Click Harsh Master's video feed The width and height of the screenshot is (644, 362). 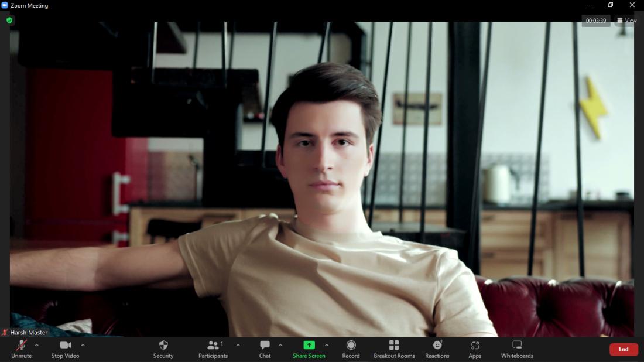(x=322, y=179)
